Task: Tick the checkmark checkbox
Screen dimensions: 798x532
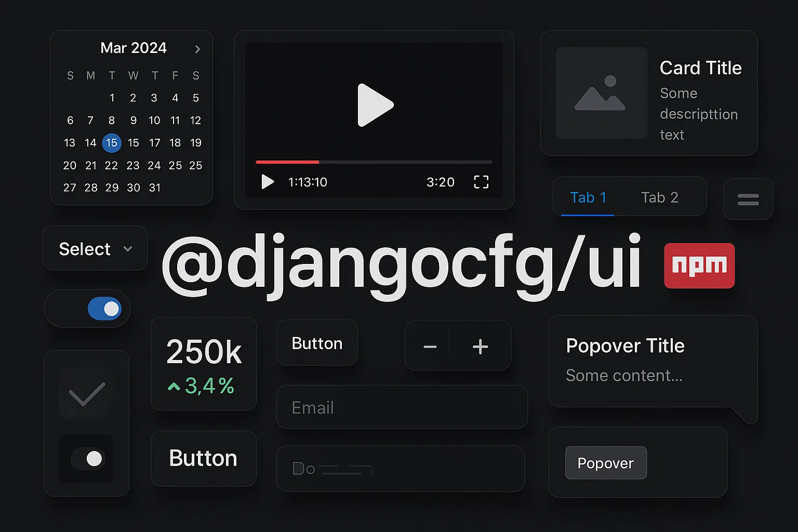Action: [x=87, y=394]
